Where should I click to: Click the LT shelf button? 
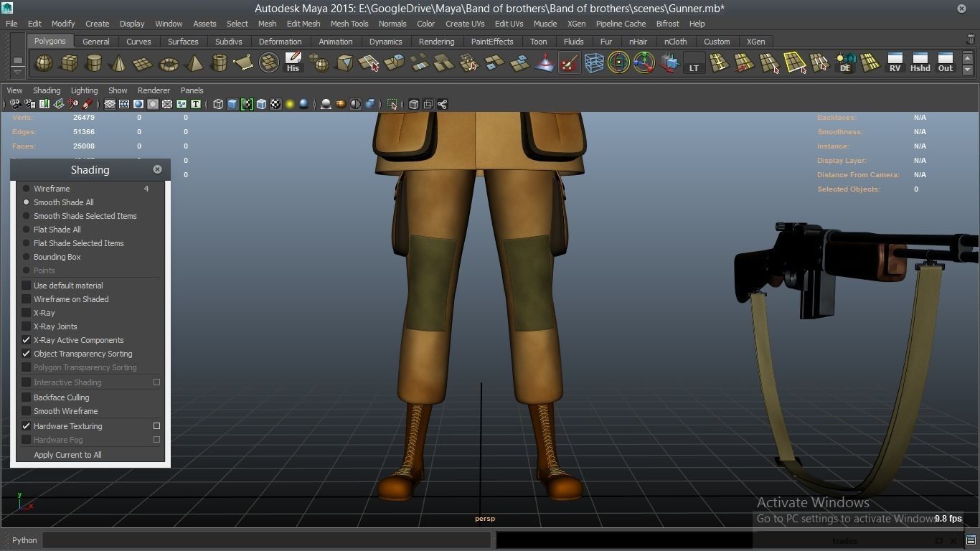pos(694,63)
